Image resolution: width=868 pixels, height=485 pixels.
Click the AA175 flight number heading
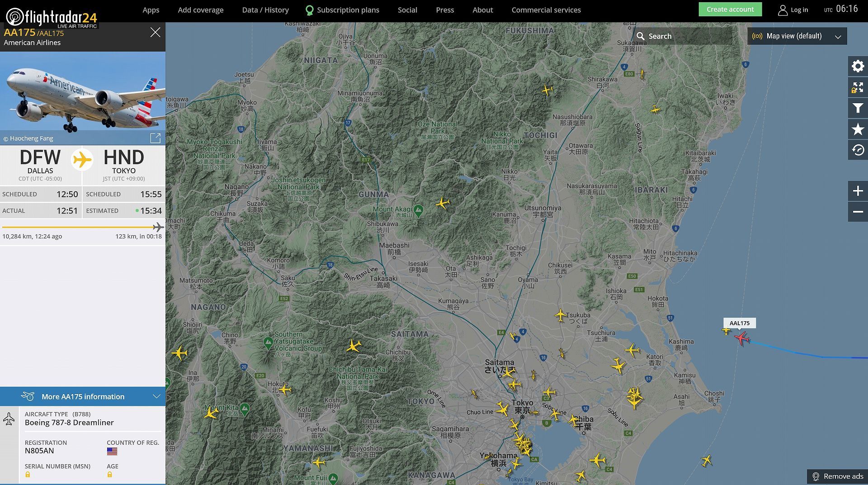(x=19, y=33)
